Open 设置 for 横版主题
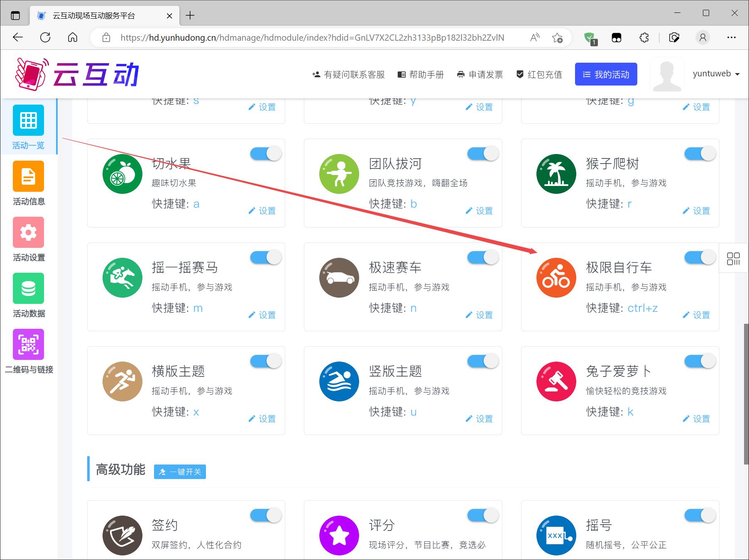Viewport: 749px width, 560px height. [x=262, y=419]
